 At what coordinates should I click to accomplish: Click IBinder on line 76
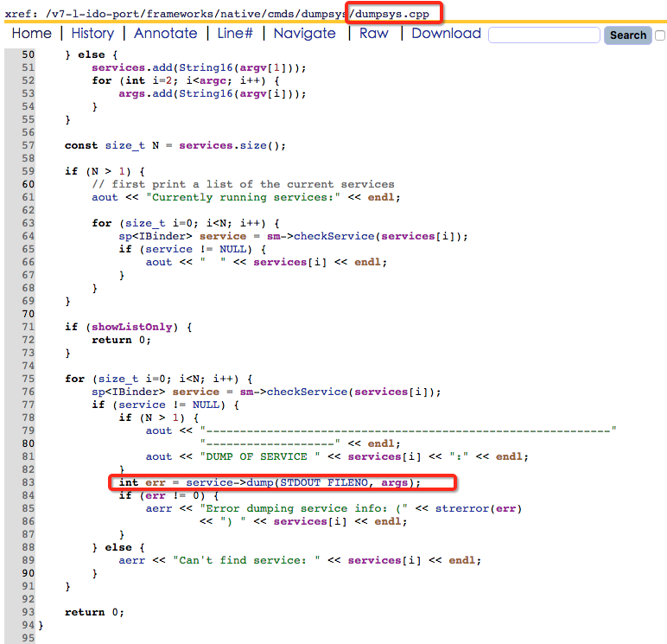click(x=136, y=392)
